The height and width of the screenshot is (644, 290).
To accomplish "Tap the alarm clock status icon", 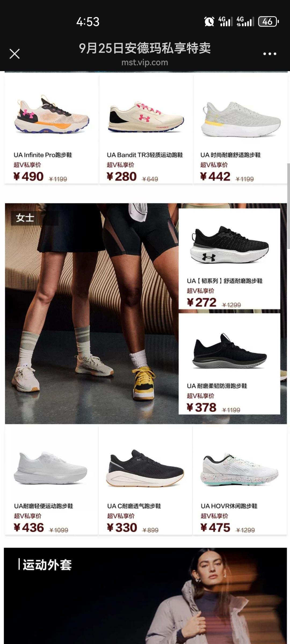I will pyautogui.click(x=209, y=21).
